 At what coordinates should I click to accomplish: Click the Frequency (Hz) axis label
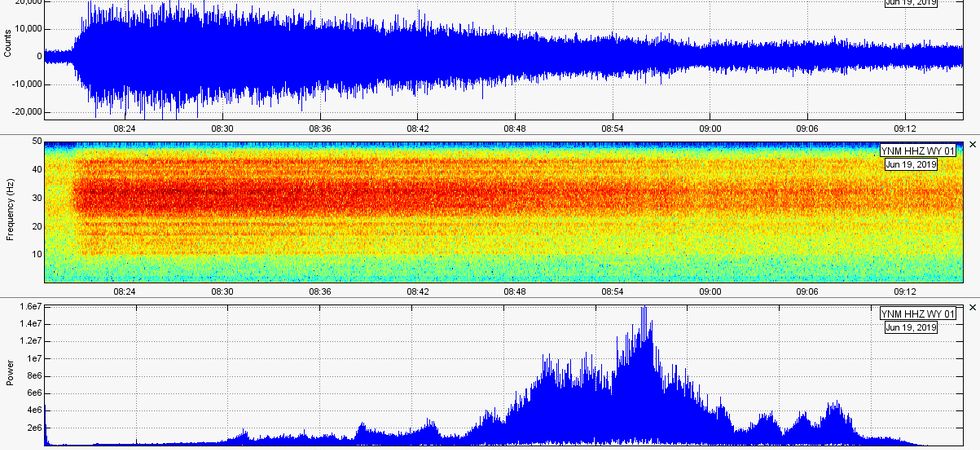pyautogui.click(x=9, y=211)
